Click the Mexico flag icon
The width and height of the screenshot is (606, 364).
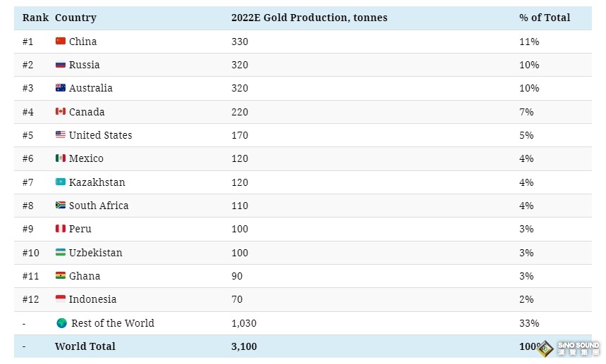tap(61, 158)
